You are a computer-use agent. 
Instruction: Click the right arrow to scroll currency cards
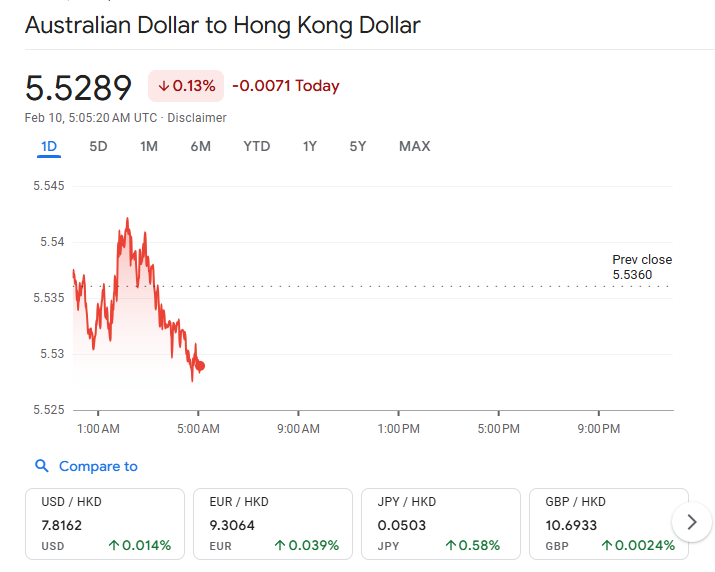coord(691,521)
